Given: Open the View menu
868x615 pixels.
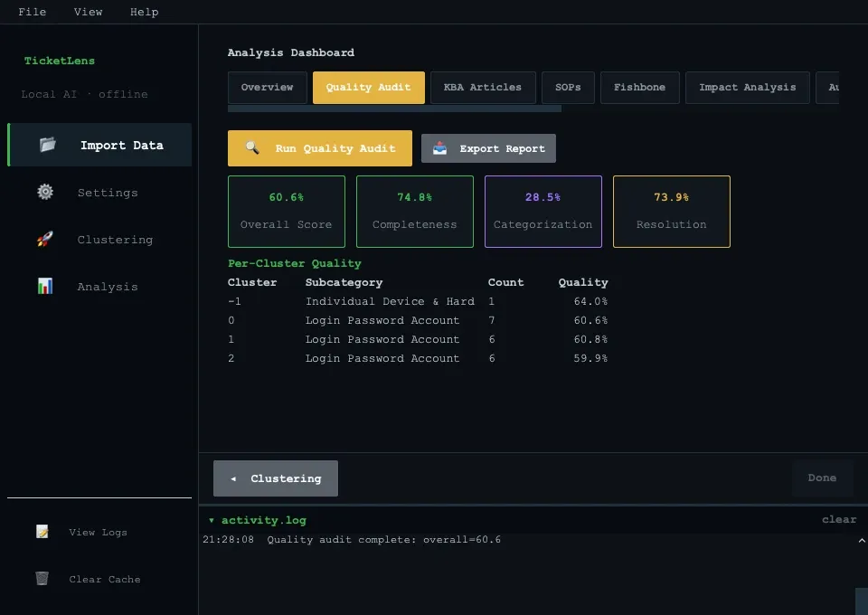Looking at the screenshot, I should click(x=88, y=12).
